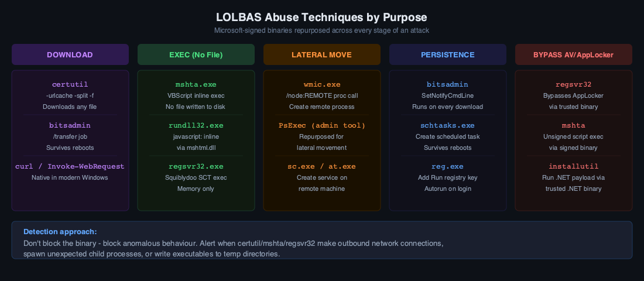Screen dimensions: 644x281
Task: Click "Bypasses AppLocker" text
Action: [x=573, y=96]
